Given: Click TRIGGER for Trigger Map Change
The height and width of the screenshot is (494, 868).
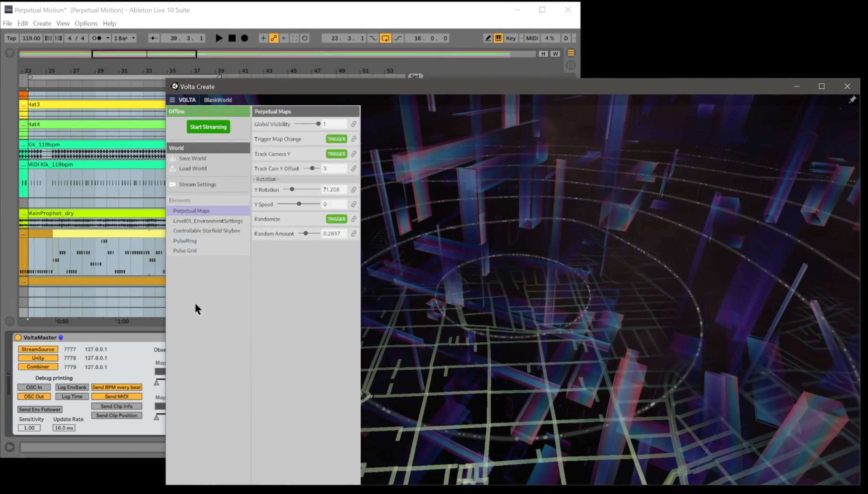Looking at the screenshot, I should coord(336,139).
